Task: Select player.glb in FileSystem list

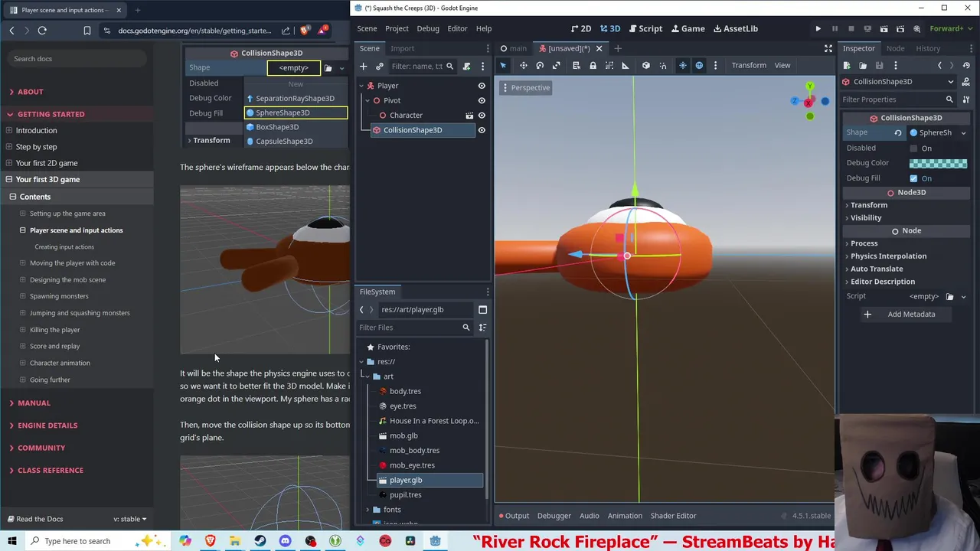Action: pyautogui.click(x=430, y=481)
